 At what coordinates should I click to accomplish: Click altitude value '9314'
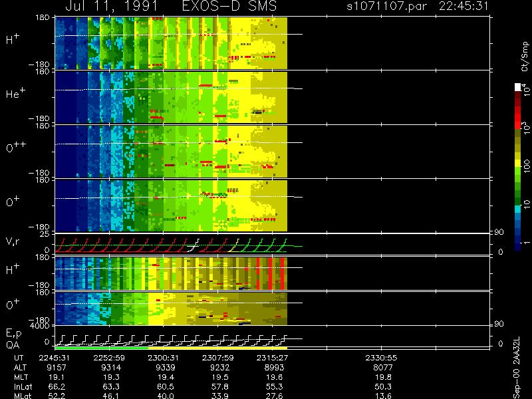111,368
